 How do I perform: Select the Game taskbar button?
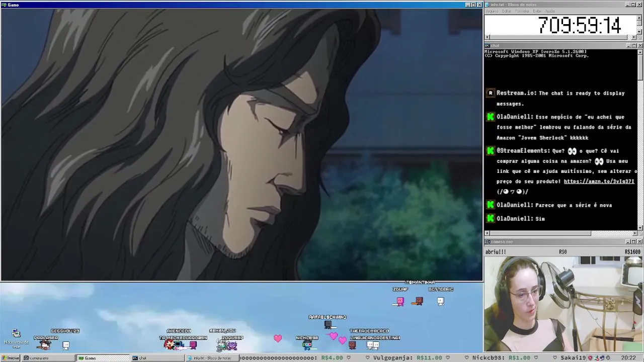pyautogui.click(x=103, y=358)
